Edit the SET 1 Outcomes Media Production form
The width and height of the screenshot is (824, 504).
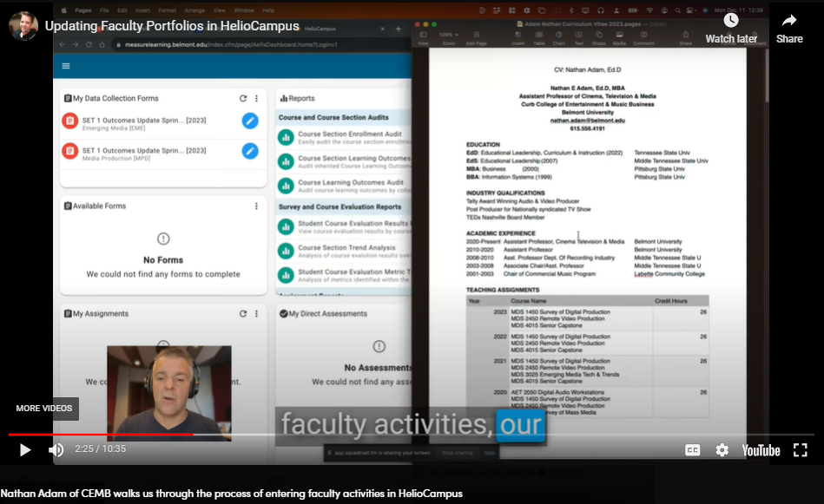coord(250,151)
